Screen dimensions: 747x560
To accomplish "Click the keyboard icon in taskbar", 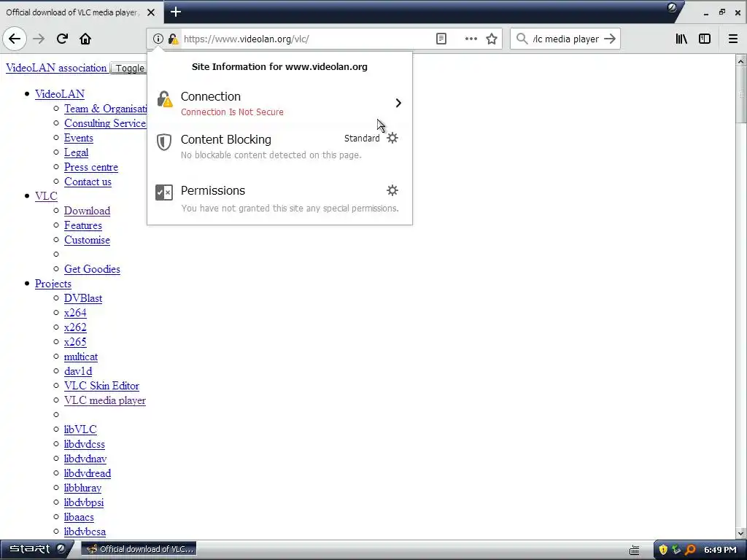I will pos(634,550).
